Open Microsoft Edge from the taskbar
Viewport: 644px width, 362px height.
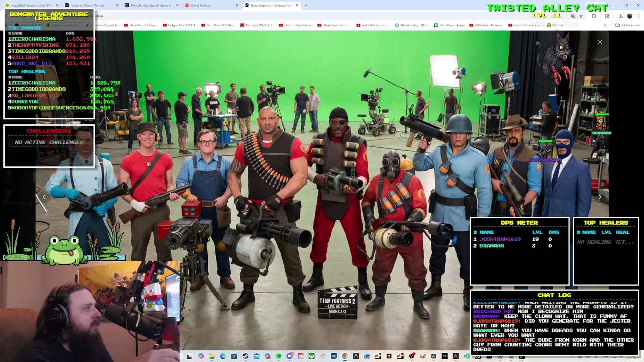223,356
